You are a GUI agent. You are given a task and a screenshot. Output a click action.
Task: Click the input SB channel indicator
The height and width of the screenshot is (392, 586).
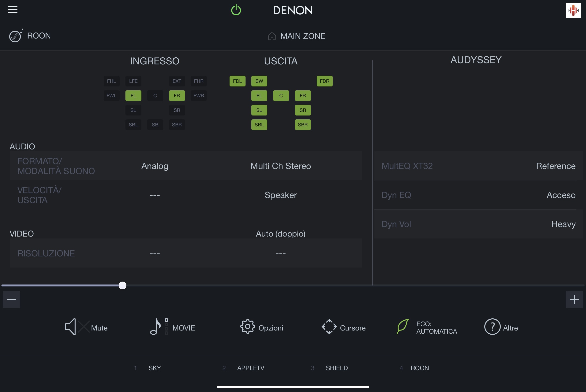(155, 125)
